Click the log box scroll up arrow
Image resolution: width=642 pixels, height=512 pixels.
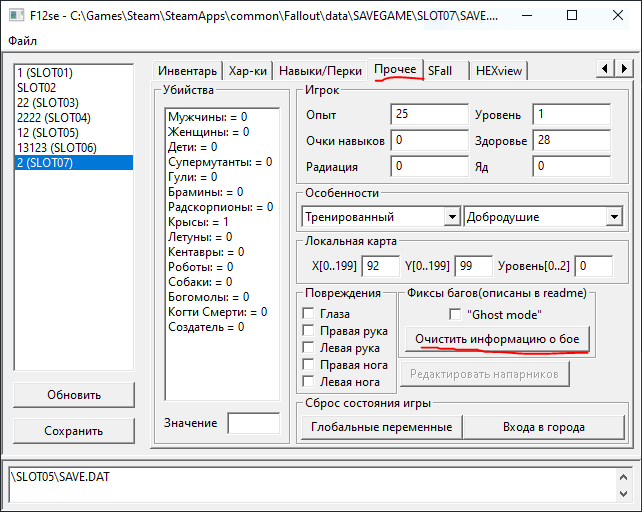click(623, 477)
